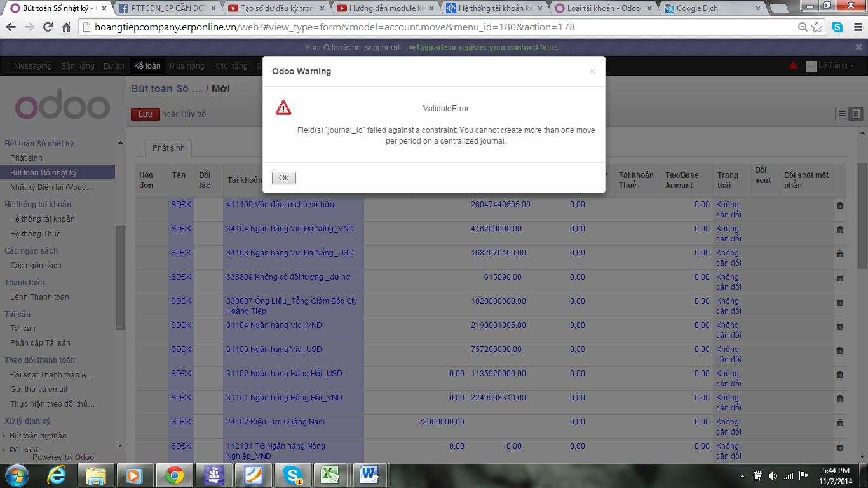This screenshot has width=868, height=488.
Task: Open Hệ thống Thuế in sidebar
Action: pyautogui.click(x=36, y=233)
